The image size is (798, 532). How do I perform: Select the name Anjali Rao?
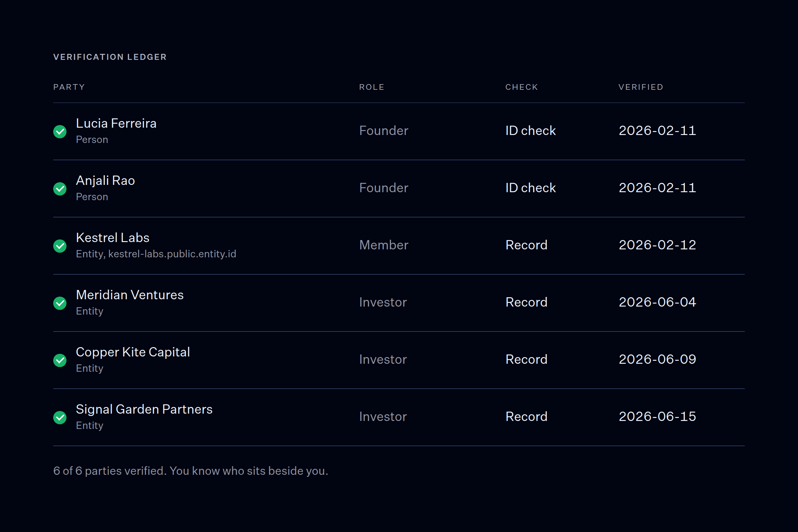(x=105, y=181)
